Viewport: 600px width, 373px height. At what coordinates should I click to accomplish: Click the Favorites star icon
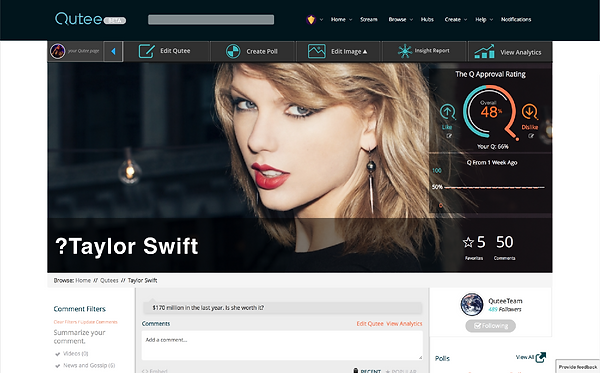tap(468, 242)
